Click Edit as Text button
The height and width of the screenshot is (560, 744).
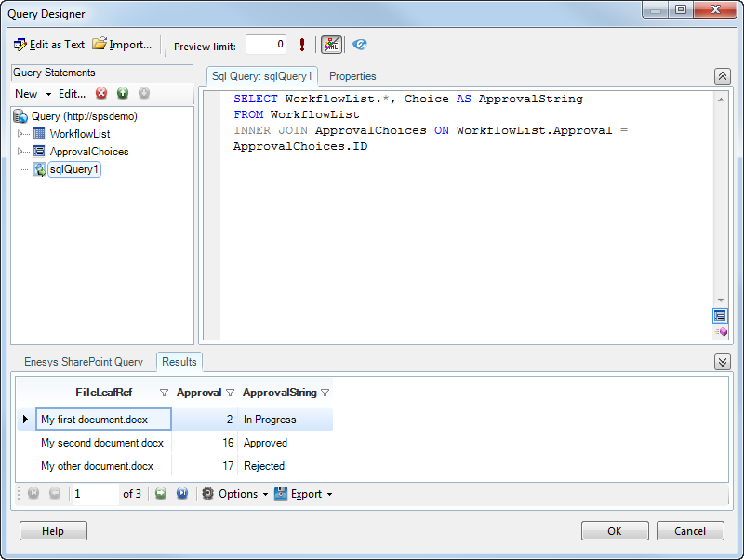[49, 45]
